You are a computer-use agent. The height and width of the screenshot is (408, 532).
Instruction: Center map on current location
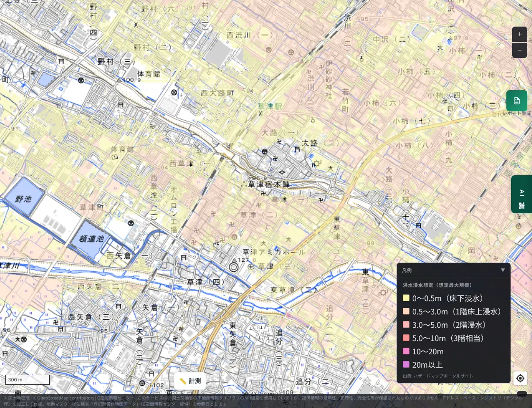pyautogui.click(x=520, y=378)
